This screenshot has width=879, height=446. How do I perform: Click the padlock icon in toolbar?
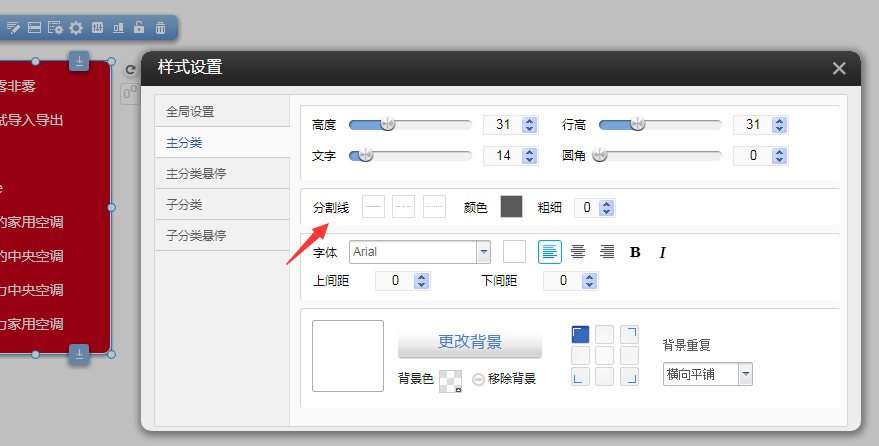(x=139, y=28)
